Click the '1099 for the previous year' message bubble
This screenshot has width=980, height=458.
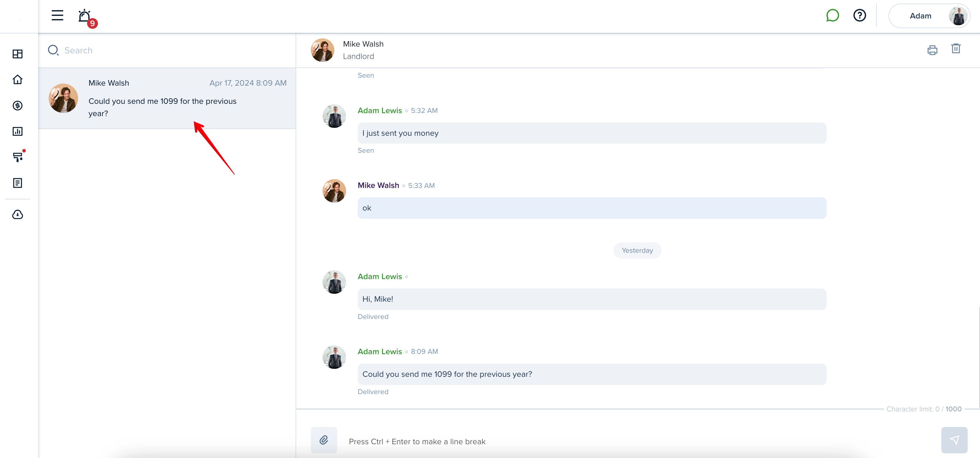591,374
